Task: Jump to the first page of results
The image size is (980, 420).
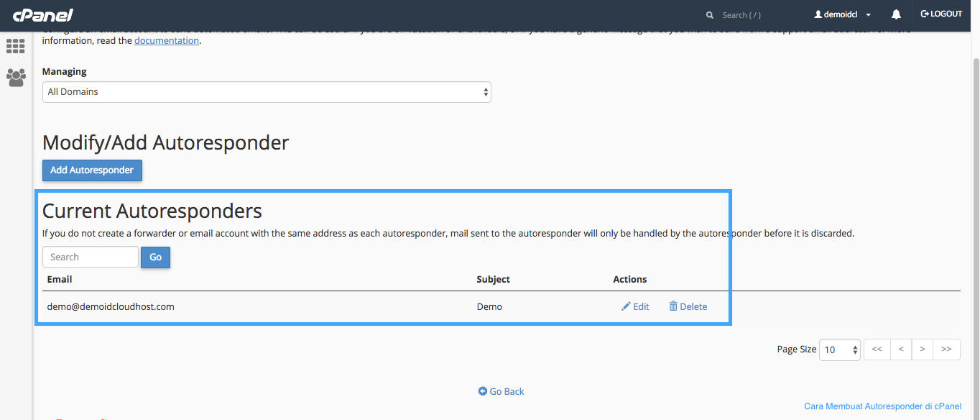Action: pos(877,349)
